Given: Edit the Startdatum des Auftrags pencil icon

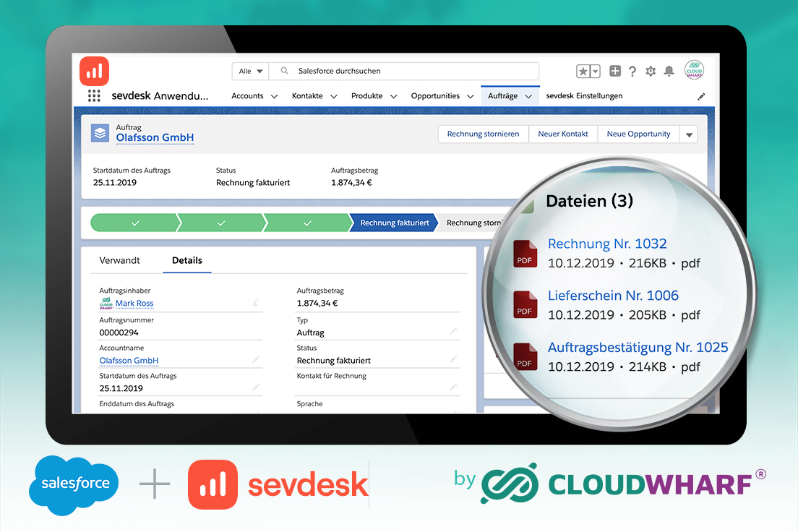Looking at the screenshot, I should point(256,388).
